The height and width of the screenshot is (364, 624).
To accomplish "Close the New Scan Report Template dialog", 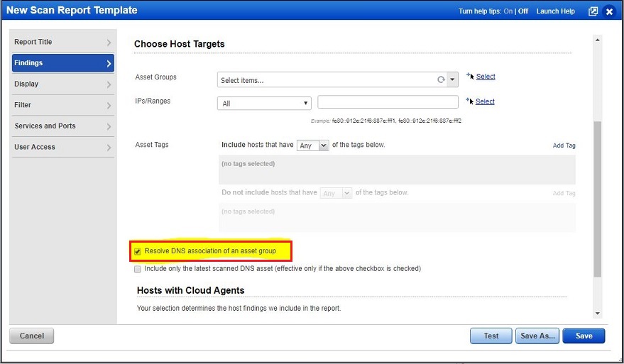I will [x=609, y=11].
